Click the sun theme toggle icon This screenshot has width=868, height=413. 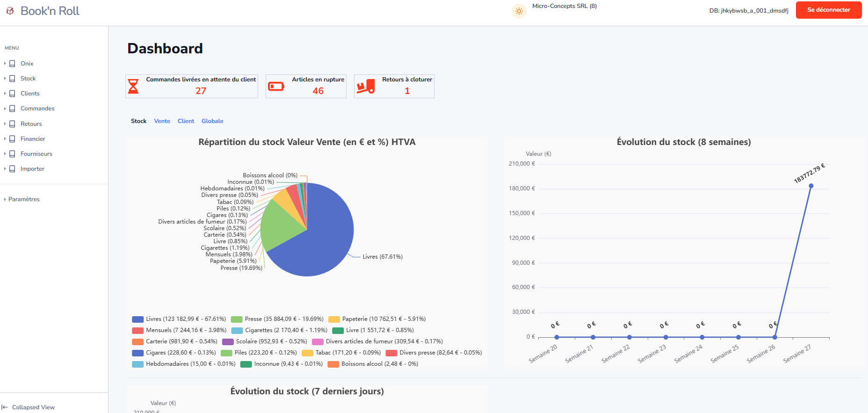(x=519, y=11)
